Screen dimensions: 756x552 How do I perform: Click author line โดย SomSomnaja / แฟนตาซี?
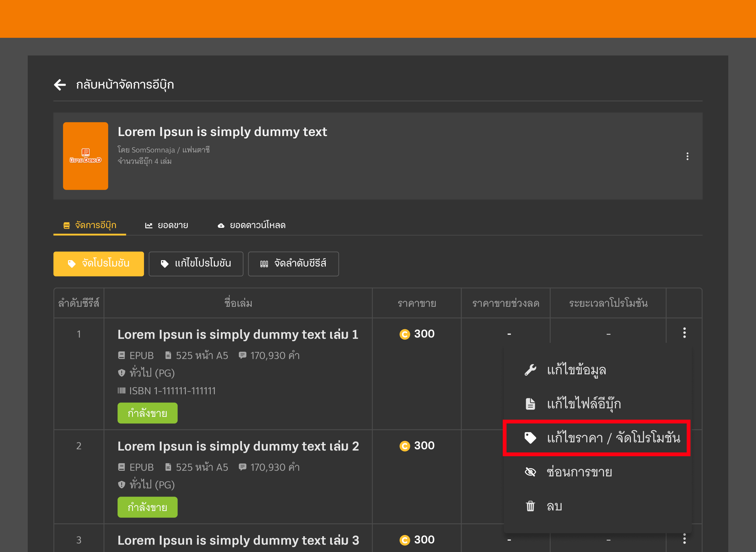point(163,150)
